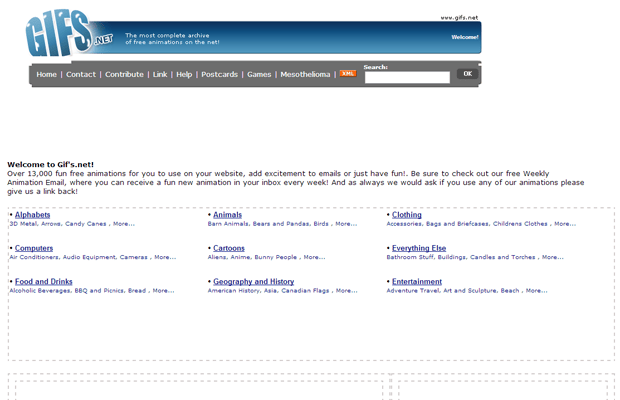Open the Barn Animals subcategory link
Viewport: 620px width, 400px height.
pyautogui.click(x=228, y=224)
